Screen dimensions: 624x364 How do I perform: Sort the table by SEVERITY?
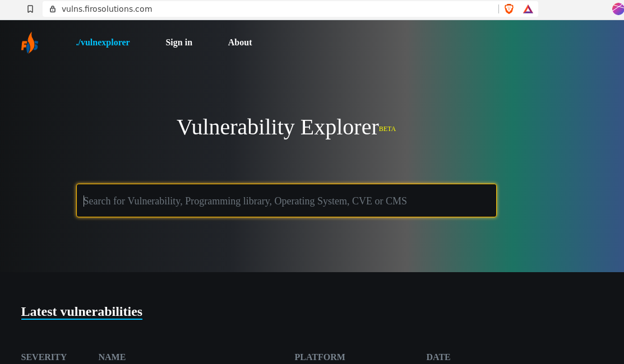[44, 357]
